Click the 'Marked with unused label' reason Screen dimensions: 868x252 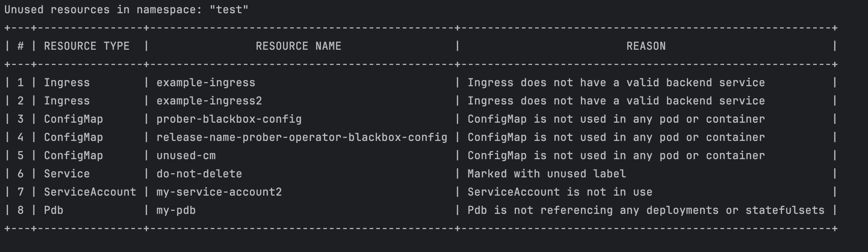pyautogui.click(x=547, y=174)
